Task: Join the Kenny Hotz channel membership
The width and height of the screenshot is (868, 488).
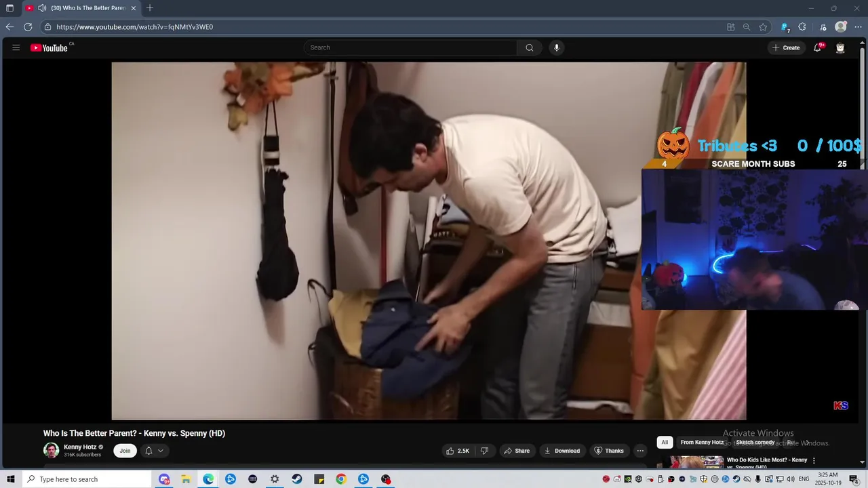Action: click(125, 451)
